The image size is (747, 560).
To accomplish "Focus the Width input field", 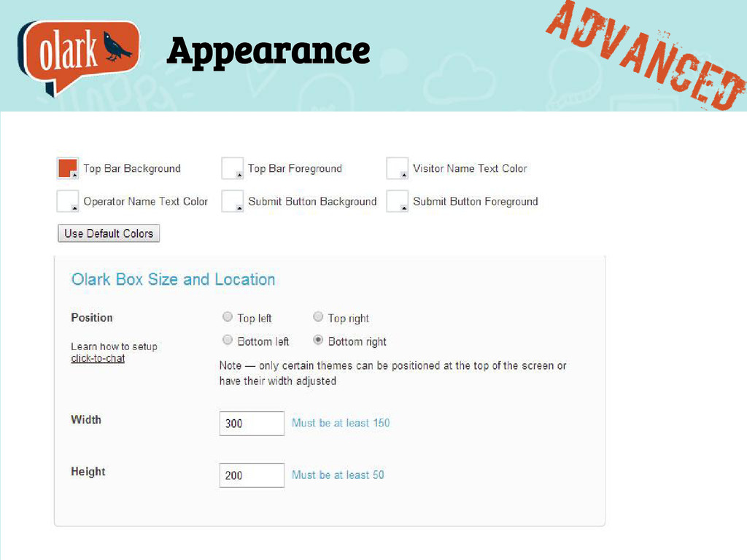I will coord(252,424).
